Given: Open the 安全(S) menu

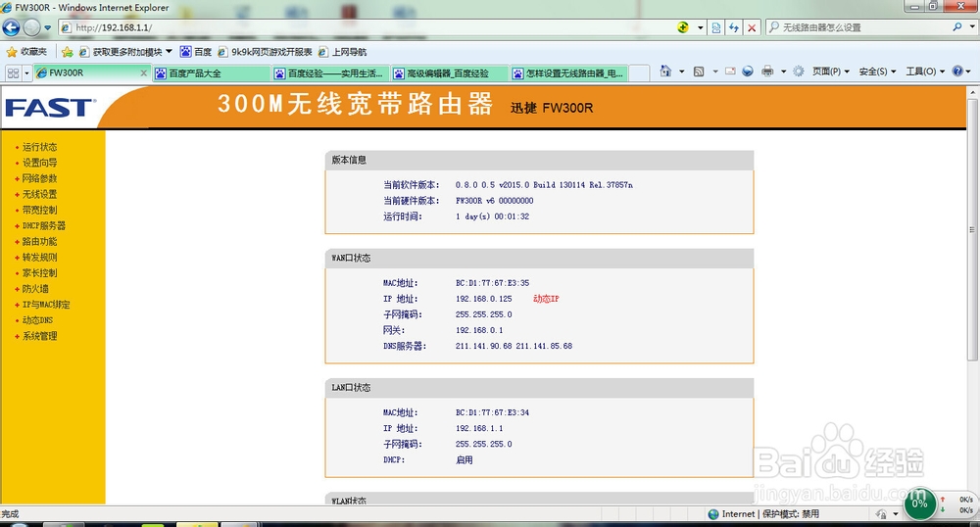Looking at the screenshot, I should [877, 72].
